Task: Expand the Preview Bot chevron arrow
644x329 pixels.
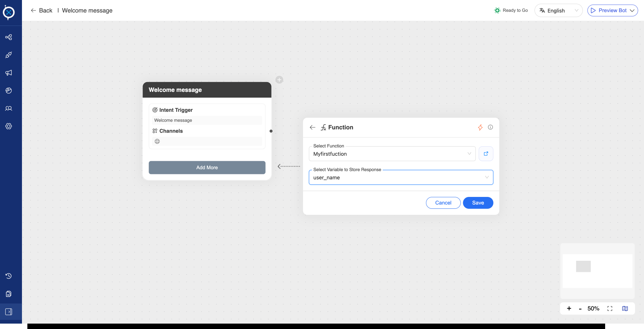Action: [632, 10]
